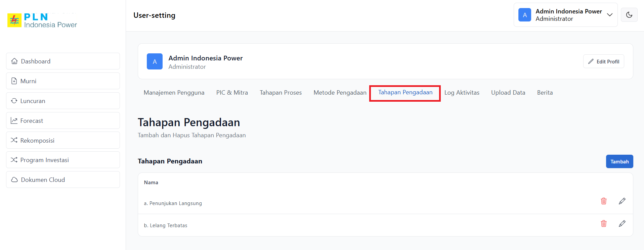The image size is (644, 250).
Task: Open the Dashboard sidebar page
Action: pyautogui.click(x=63, y=61)
